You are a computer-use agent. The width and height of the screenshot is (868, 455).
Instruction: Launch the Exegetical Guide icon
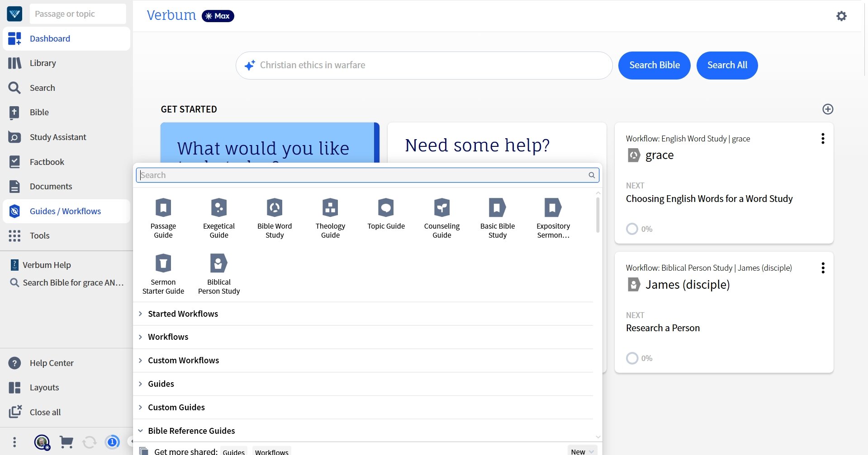pyautogui.click(x=219, y=208)
